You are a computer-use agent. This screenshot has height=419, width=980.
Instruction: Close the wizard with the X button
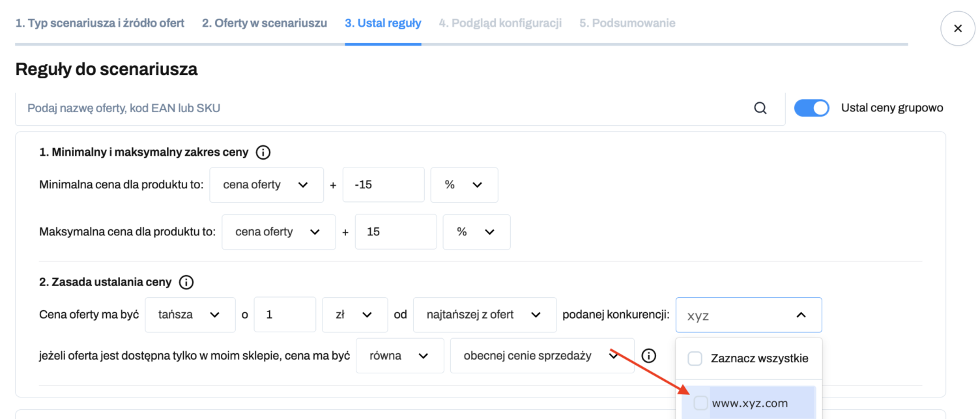point(958,29)
